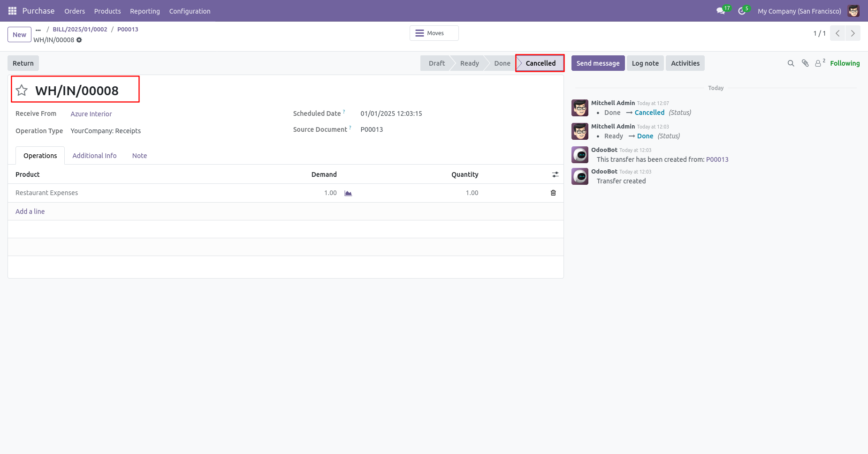
Task: Click the Mitchell Admin user avatar in top bar
Action: [853, 11]
